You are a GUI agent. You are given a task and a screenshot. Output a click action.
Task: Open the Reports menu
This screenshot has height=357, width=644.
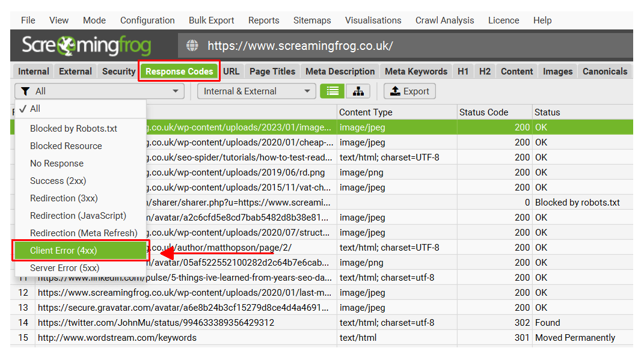pos(263,20)
